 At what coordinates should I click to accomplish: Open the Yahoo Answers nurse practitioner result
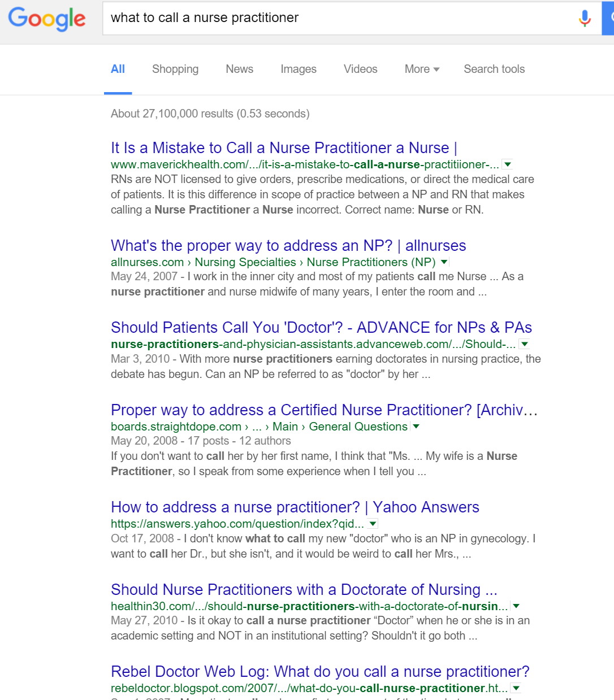click(x=295, y=507)
